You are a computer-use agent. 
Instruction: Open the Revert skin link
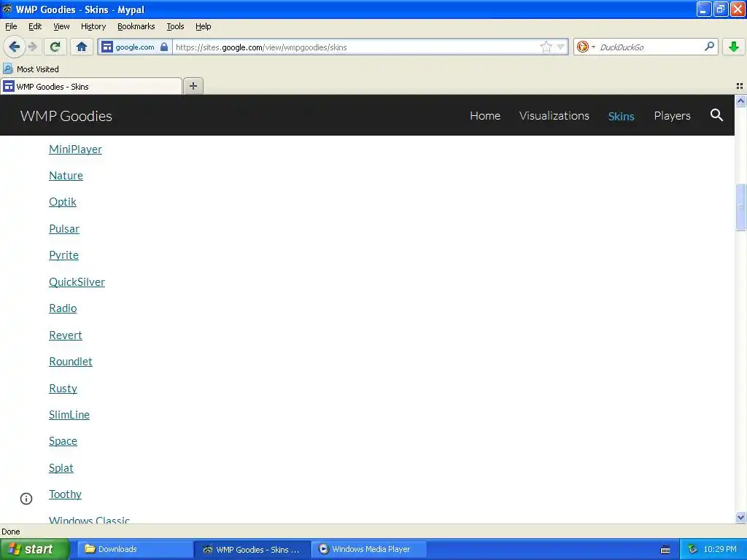click(65, 335)
